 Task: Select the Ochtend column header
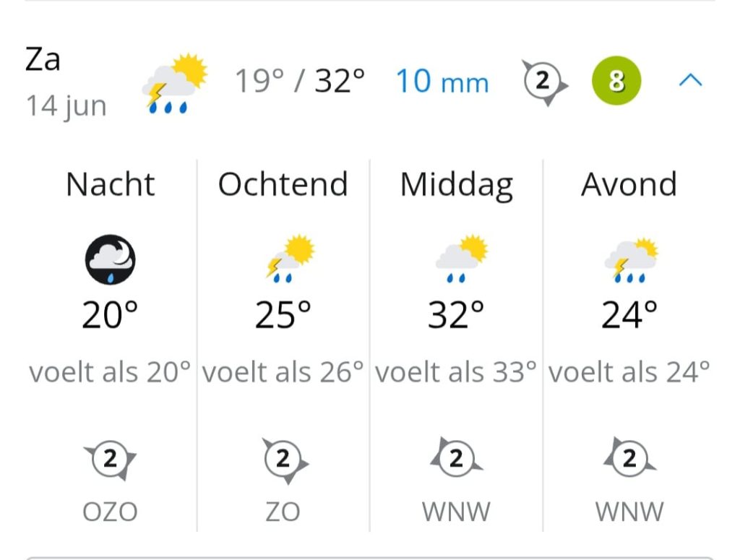(x=283, y=184)
